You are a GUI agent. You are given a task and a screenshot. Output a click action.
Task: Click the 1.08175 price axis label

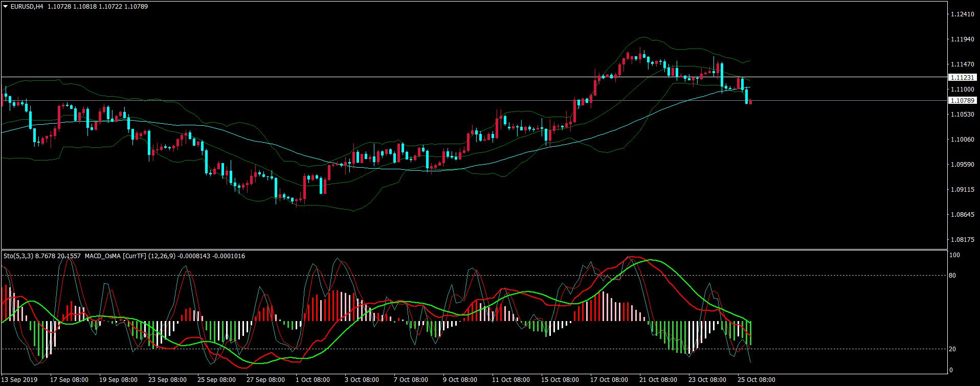coord(962,239)
